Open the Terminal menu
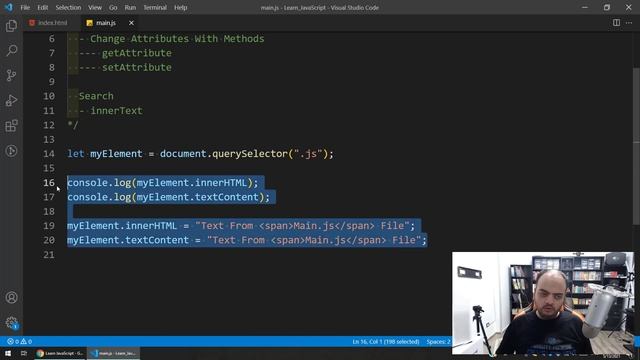The width and height of the screenshot is (640, 360). (155, 7)
